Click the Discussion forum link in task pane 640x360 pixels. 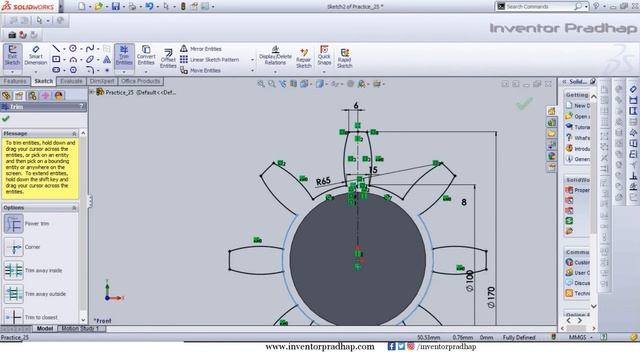point(577,282)
